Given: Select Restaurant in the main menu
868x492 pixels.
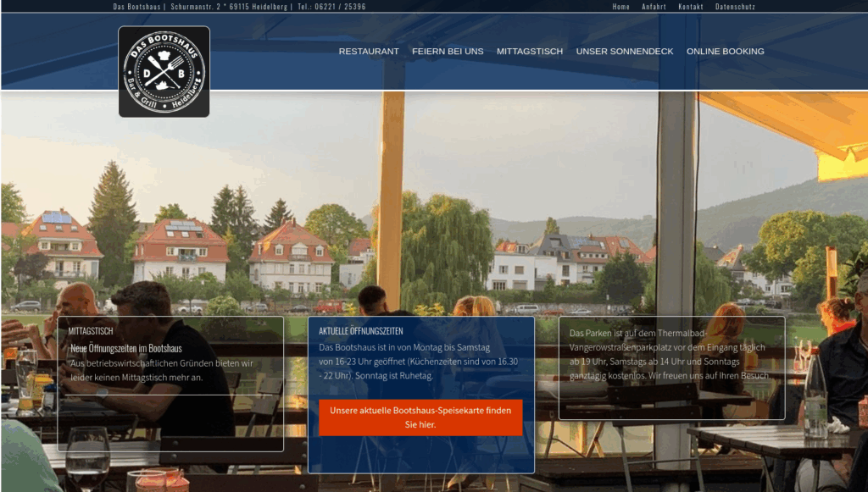Looking at the screenshot, I should (x=368, y=52).
